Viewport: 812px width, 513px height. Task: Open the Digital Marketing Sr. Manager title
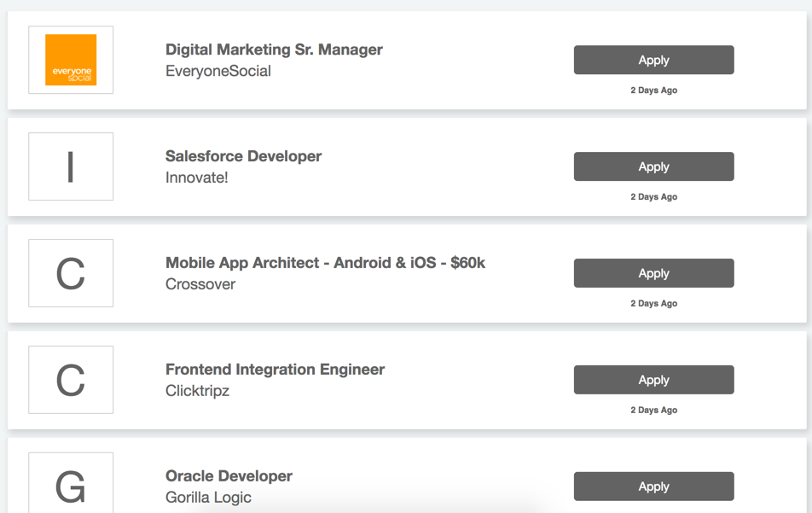pos(274,50)
